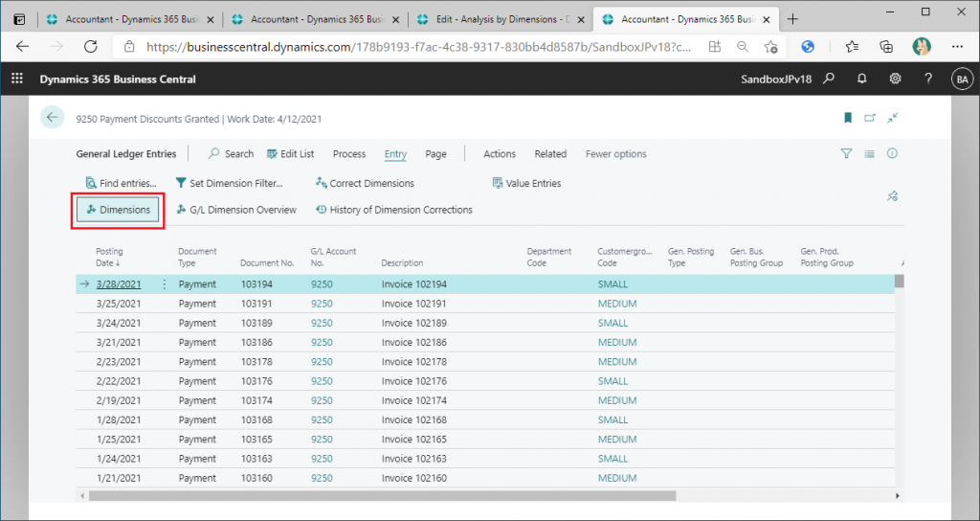Viewport: 980px width, 521px height.
Task: Open G/L Dimension Overview
Action: [x=236, y=210]
